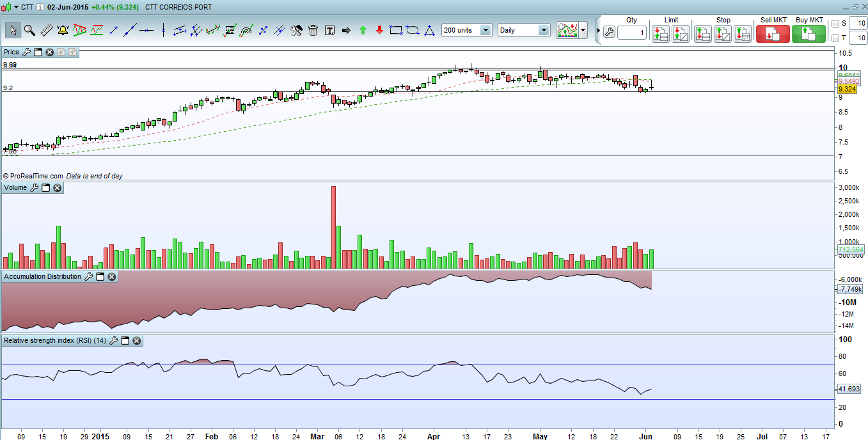Click the Qty input field
The width and height of the screenshot is (868, 440).
coord(631,33)
